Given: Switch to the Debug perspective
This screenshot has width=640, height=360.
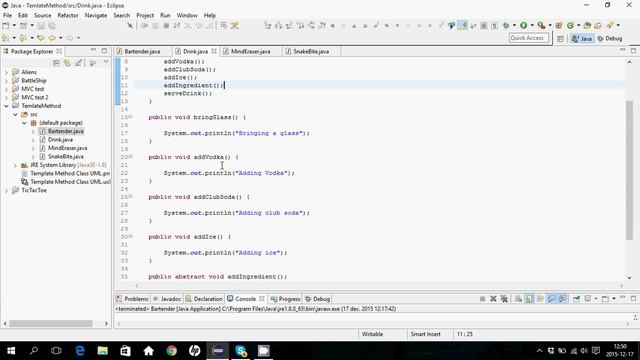Looking at the screenshot, I should tap(610, 38).
